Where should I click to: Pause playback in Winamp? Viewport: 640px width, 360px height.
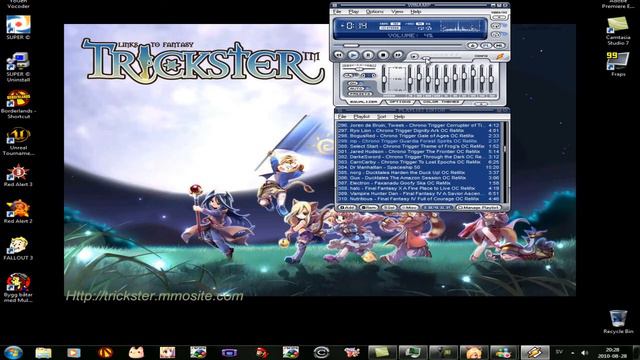click(368, 55)
